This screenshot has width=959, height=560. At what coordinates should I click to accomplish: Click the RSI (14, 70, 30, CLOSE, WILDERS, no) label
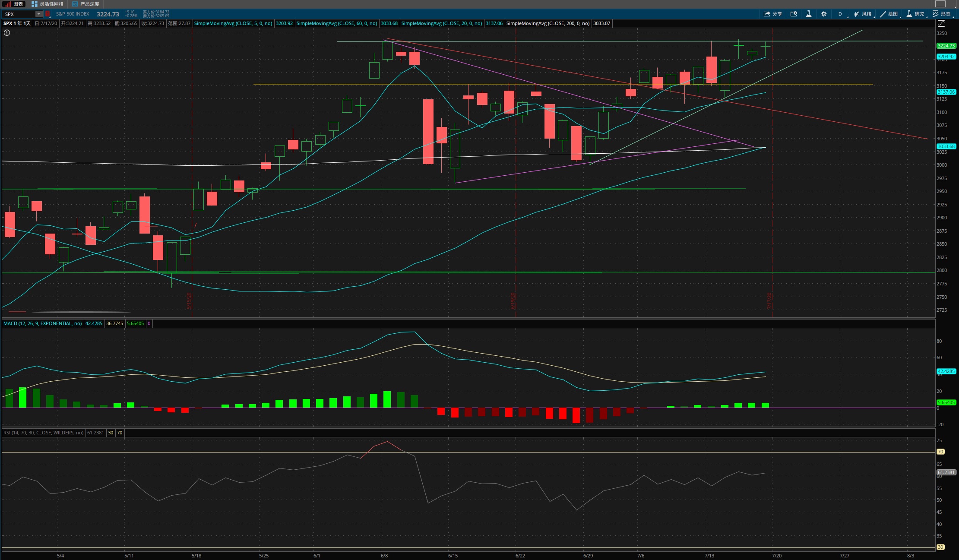coord(44,433)
